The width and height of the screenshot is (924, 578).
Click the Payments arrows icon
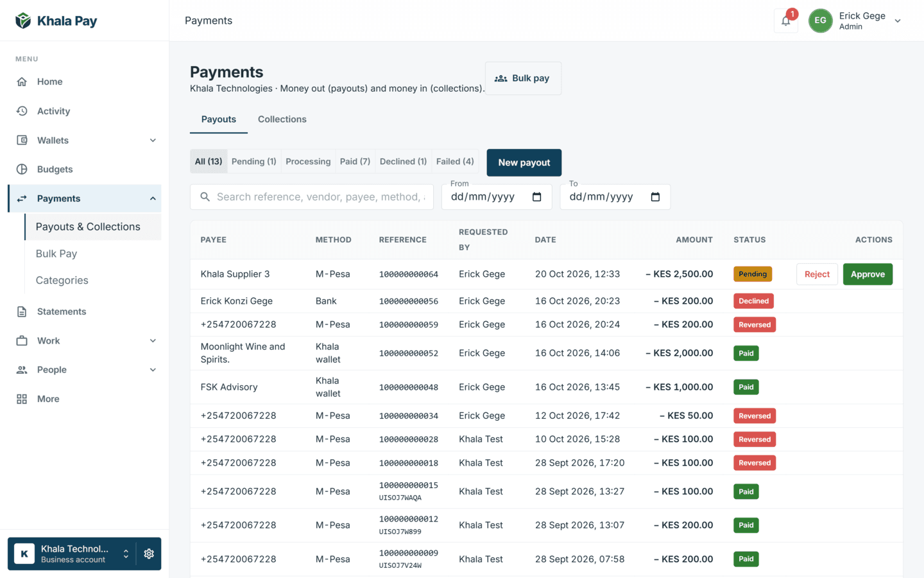click(x=22, y=198)
